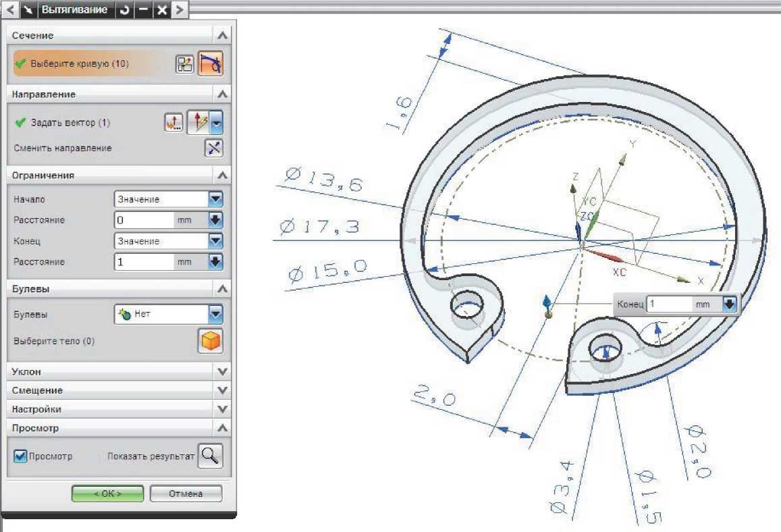Click the reset dialog arrow in title bar
The width and height of the screenshot is (781, 532).
click(x=124, y=10)
